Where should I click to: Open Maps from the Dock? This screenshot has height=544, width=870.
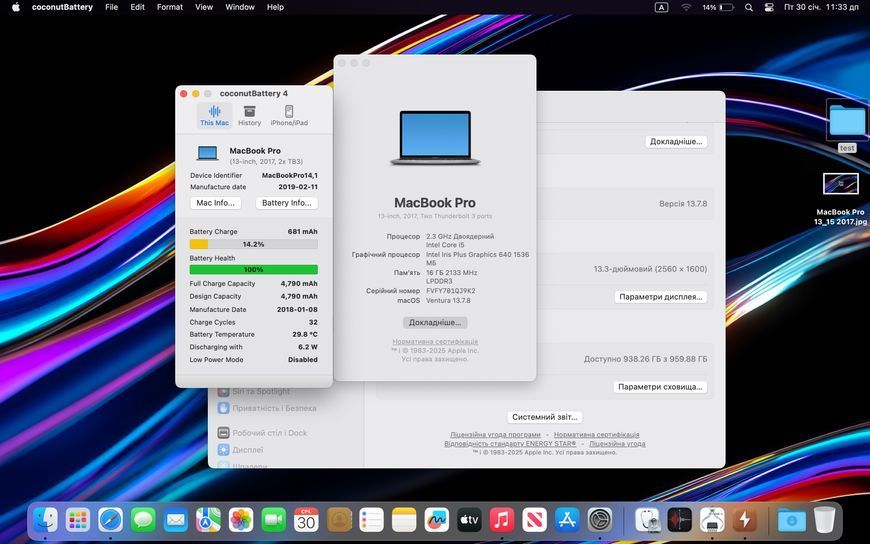click(208, 520)
